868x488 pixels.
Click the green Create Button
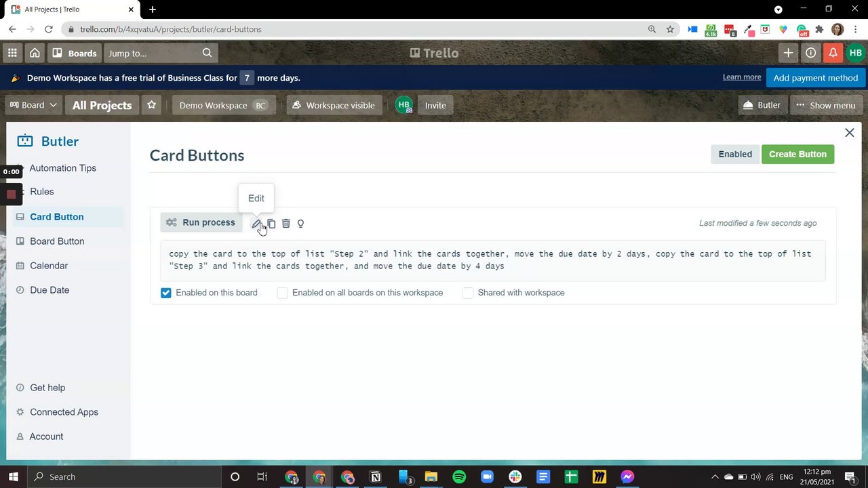click(797, 154)
